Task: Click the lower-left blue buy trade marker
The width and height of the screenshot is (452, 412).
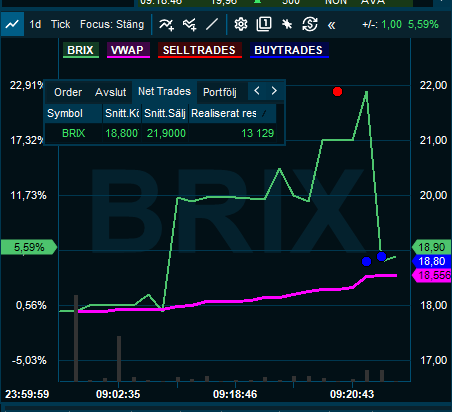Action: point(366,261)
